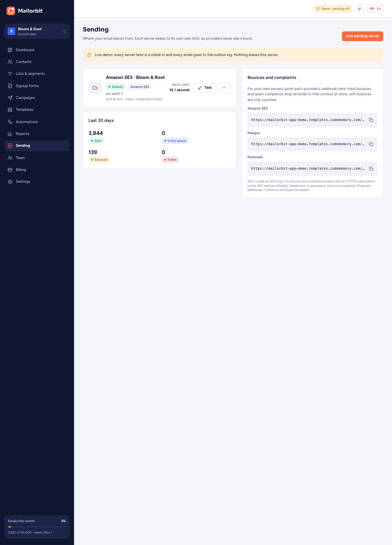Viewport: 392px width, 545px height.
Task: Click the 139 bounced count
Action: coord(93,152)
